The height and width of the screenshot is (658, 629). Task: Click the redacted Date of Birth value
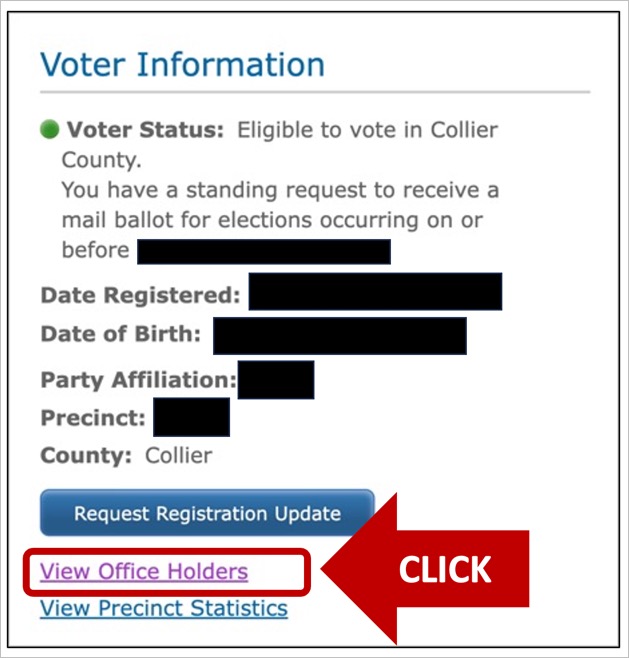pos(339,336)
